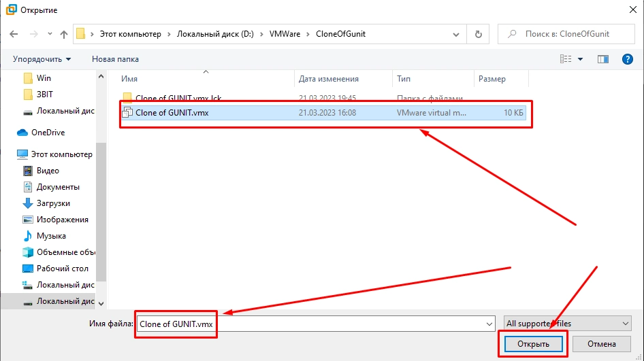The height and width of the screenshot is (361, 644).
Task: Sort by the 'Дата изменения' column header
Action: tap(343, 79)
